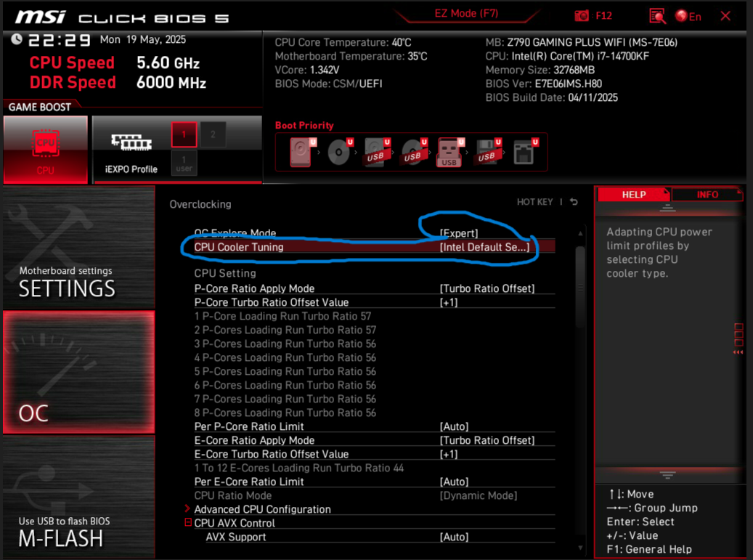Switch to the HELP tab
Image resolution: width=753 pixels, height=560 pixels.
[633, 195]
